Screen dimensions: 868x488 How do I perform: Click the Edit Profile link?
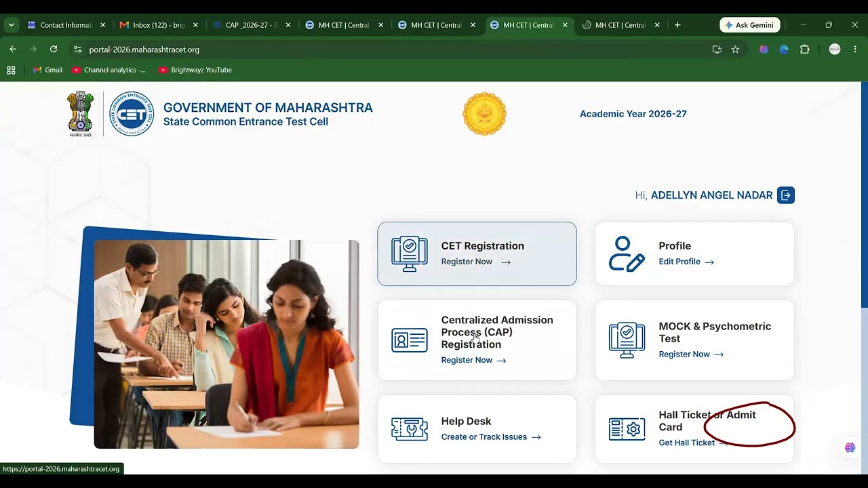pyautogui.click(x=686, y=262)
